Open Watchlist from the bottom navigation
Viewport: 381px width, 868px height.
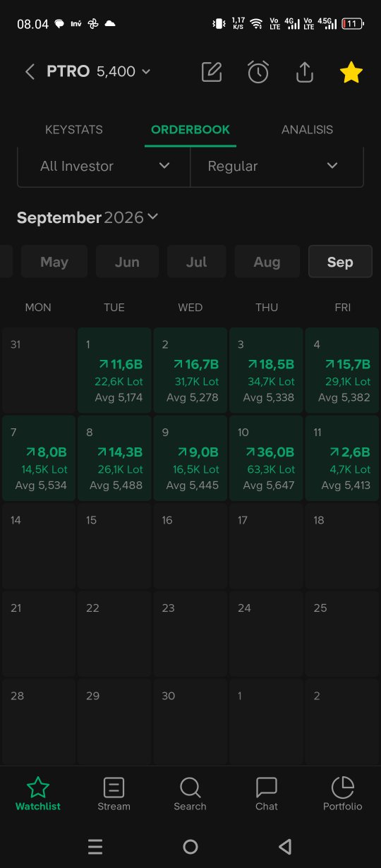click(x=38, y=794)
